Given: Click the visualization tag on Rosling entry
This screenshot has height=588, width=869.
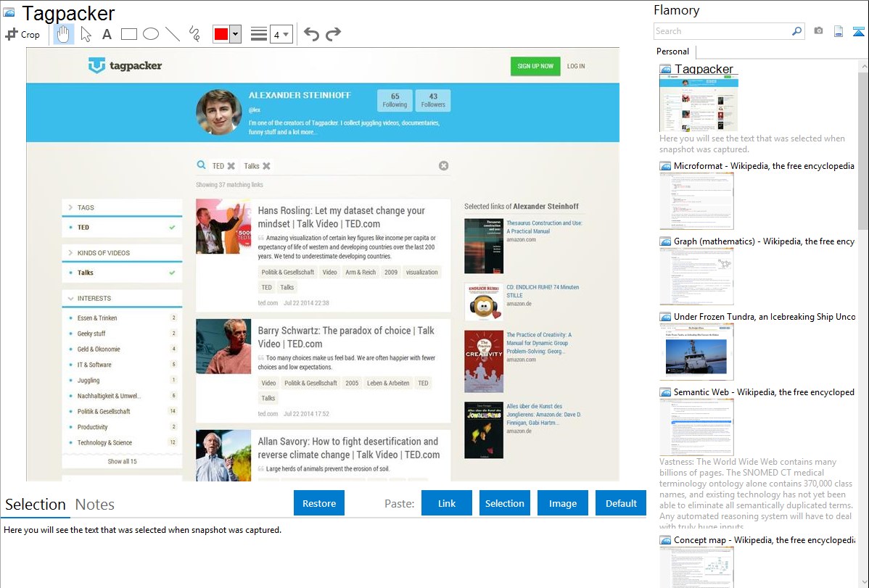Looking at the screenshot, I should [421, 272].
